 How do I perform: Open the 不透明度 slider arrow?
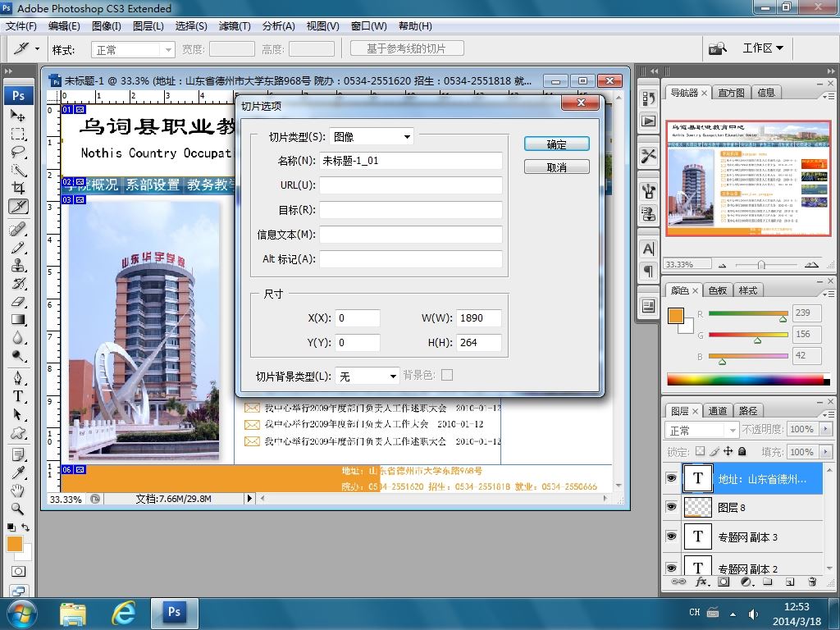point(825,429)
